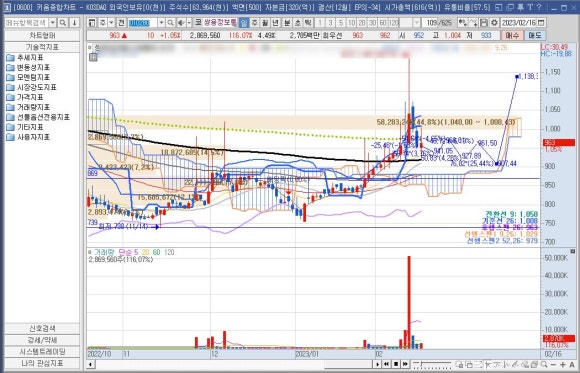Click the zoom slider track below the chart
580x373 pixels.
click(433, 364)
